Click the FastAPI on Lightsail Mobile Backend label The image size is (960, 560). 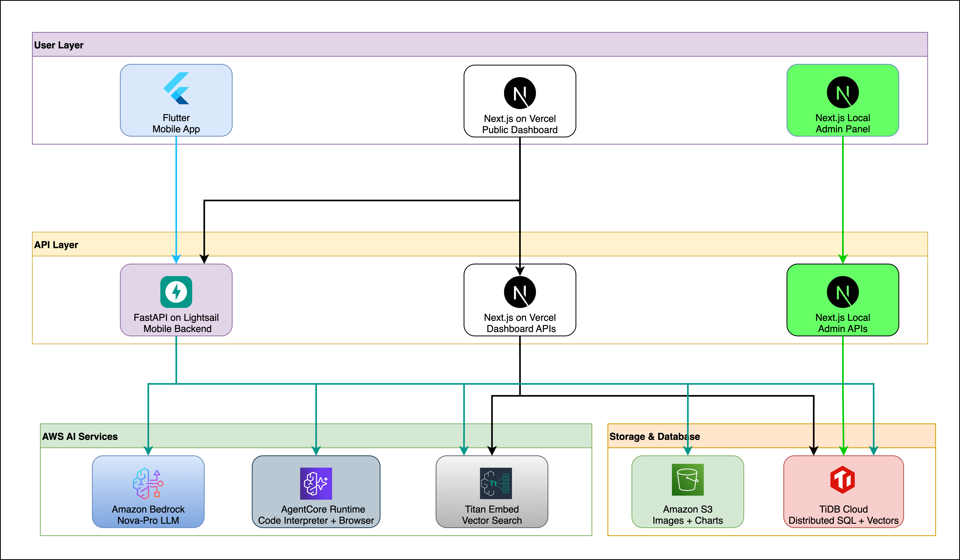pos(176,323)
